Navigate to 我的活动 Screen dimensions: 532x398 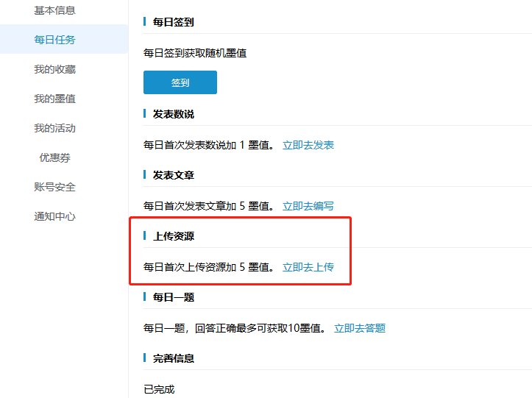click(x=54, y=128)
